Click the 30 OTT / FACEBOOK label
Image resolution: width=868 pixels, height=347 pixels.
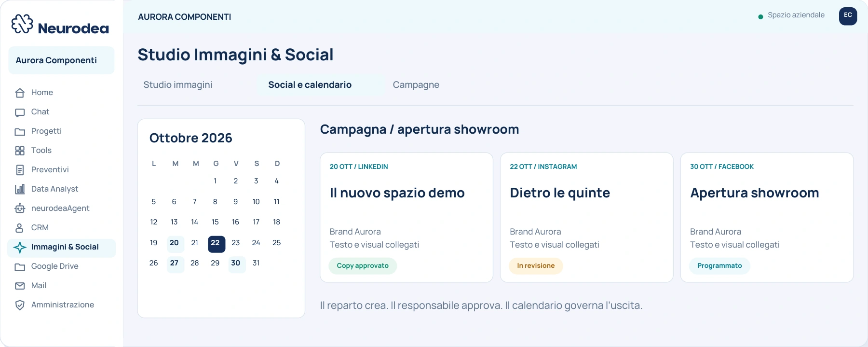pyautogui.click(x=721, y=167)
